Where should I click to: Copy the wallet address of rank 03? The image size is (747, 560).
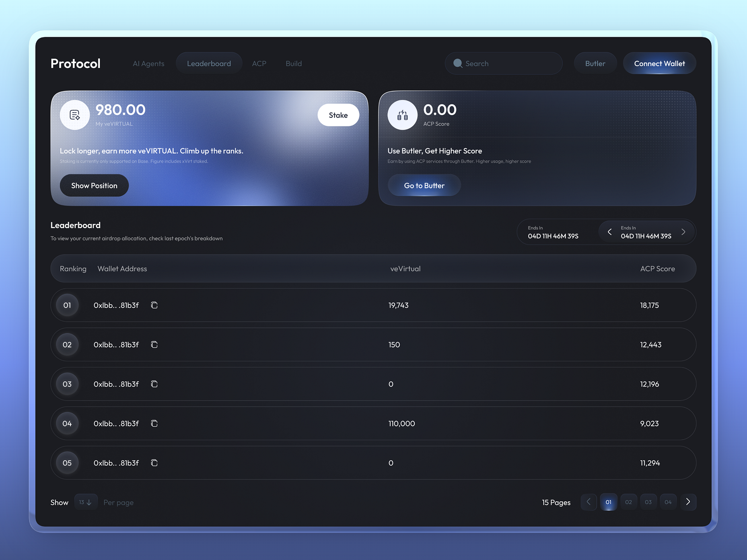point(154,384)
